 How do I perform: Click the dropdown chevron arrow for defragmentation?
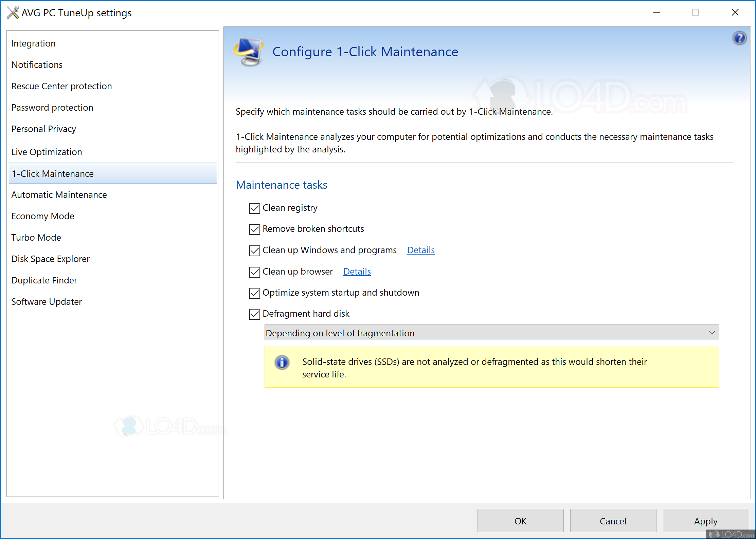point(712,333)
